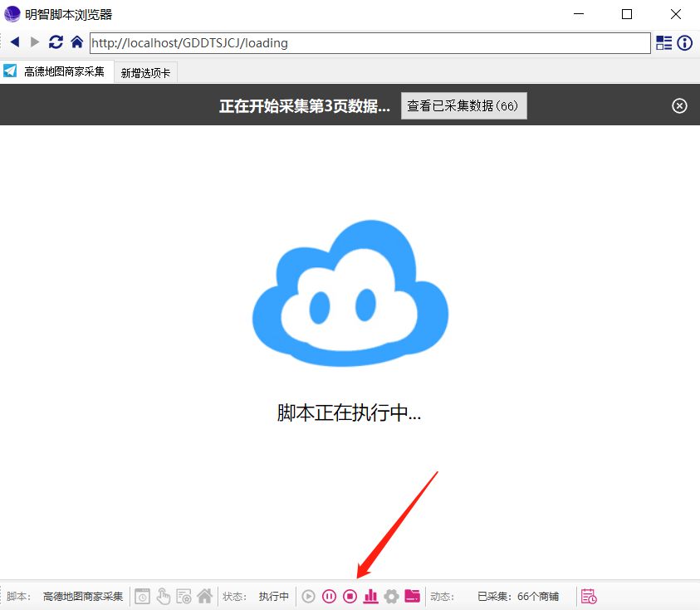Open the pink data folder icon
Screen dimensions: 700x610
tap(413, 596)
